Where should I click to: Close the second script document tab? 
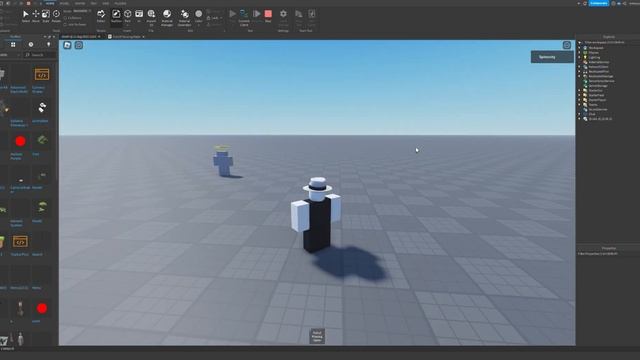pyautogui.click(x=144, y=37)
